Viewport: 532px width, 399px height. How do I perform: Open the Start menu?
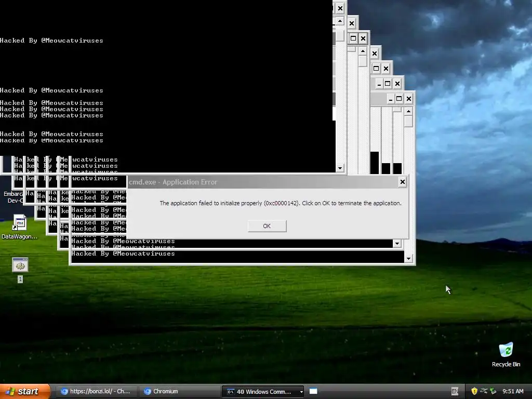click(x=24, y=391)
